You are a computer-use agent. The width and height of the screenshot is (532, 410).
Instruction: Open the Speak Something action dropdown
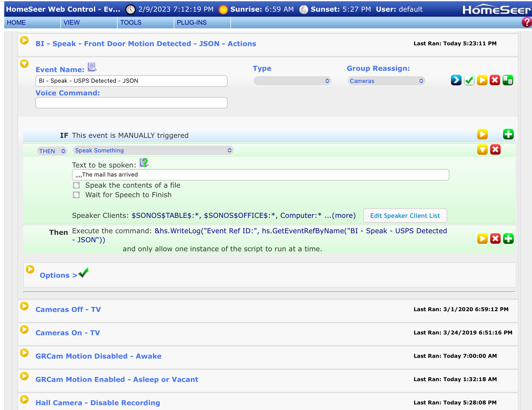point(153,151)
